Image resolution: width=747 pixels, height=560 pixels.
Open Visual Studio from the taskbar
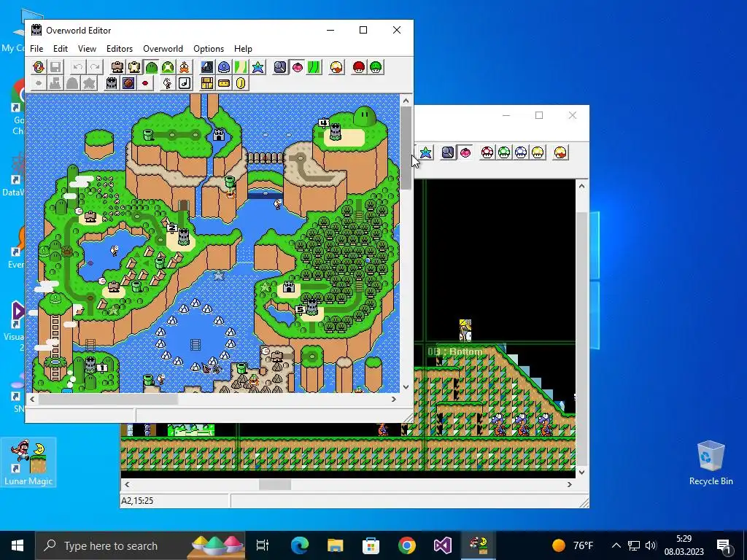coord(442,545)
